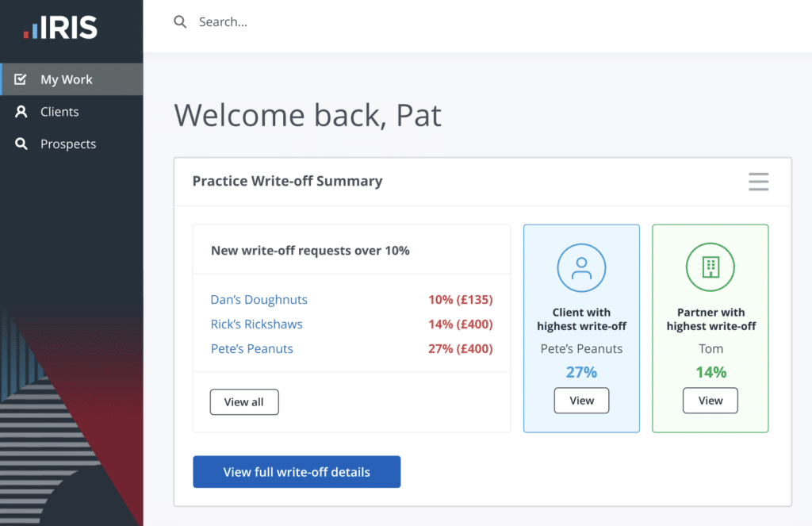Click the blue client profile icon
This screenshot has width=812, height=526.
pyautogui.click(x=581, y=267)
